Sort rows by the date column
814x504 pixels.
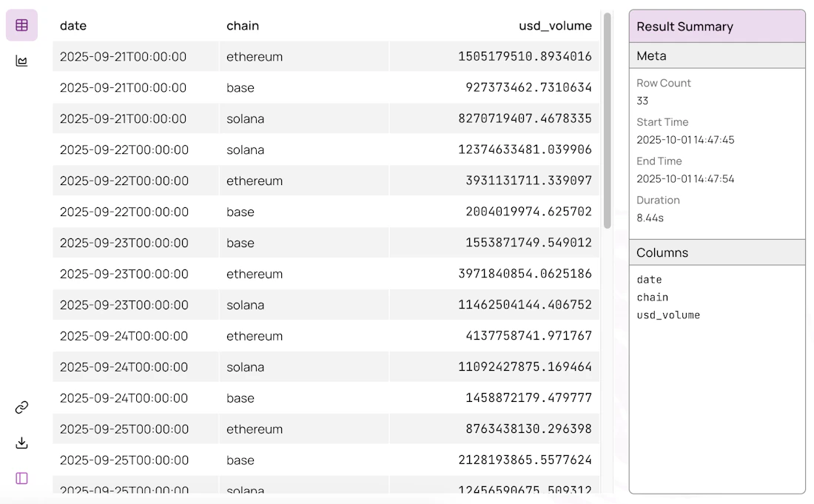click(x=73, y=25)
